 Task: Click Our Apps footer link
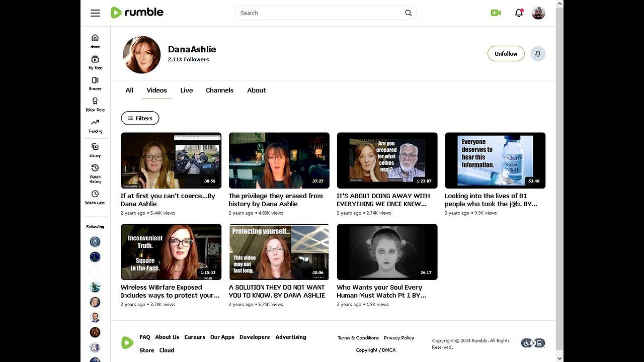tap(222, 337)
